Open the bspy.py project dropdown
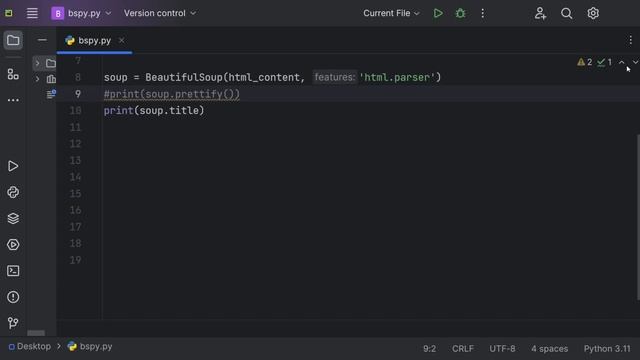Image resolution: width=640 pixels, height=360 pixels. point(81,13)
